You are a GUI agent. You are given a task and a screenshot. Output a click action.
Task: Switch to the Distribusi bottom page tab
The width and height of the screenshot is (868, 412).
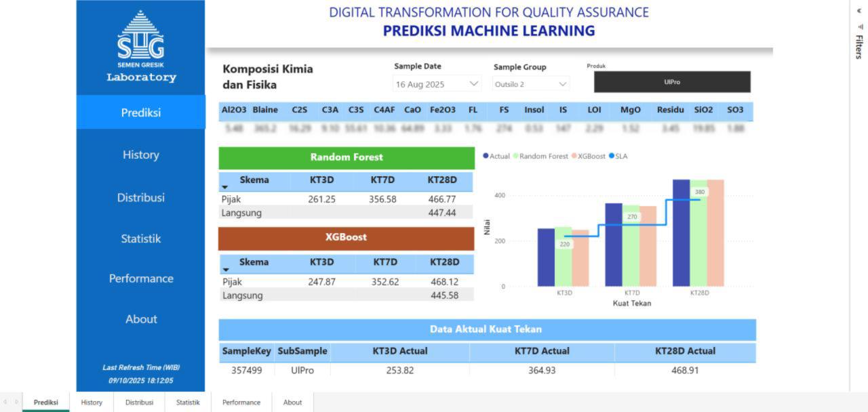[140, 402]
